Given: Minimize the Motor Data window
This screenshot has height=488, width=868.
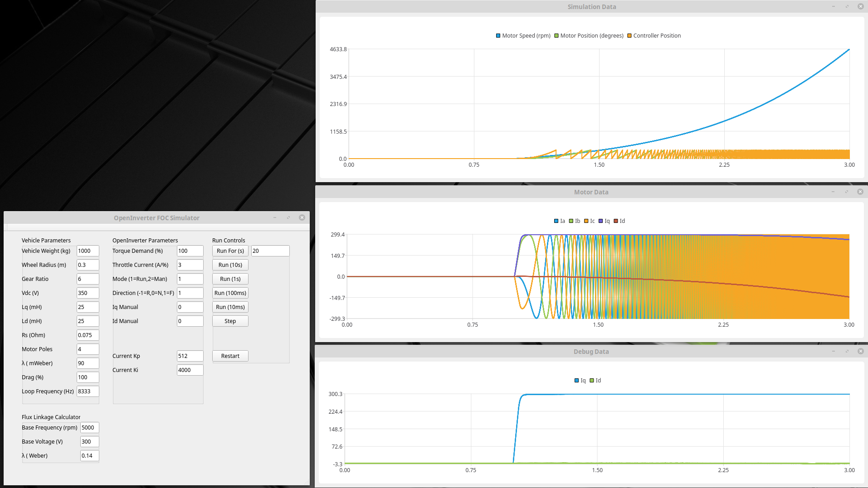Looking at the screenshot, I should [x=833, y=192].
